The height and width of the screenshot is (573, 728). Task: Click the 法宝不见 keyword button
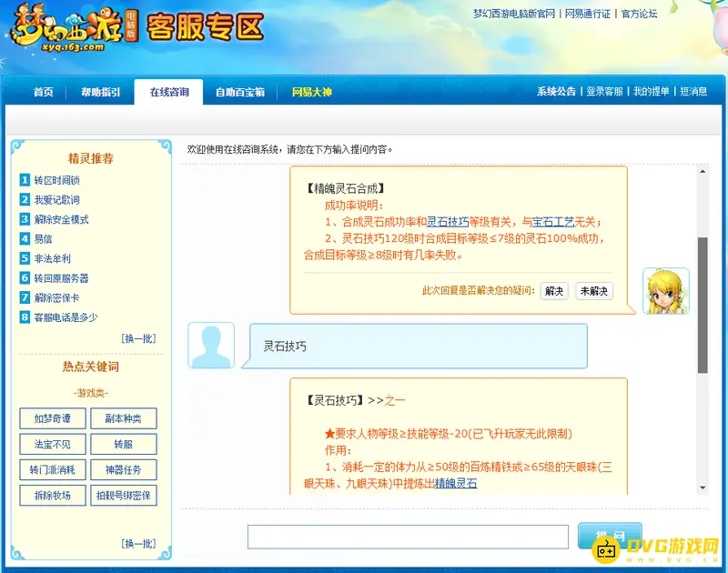[x=53, y=445]
